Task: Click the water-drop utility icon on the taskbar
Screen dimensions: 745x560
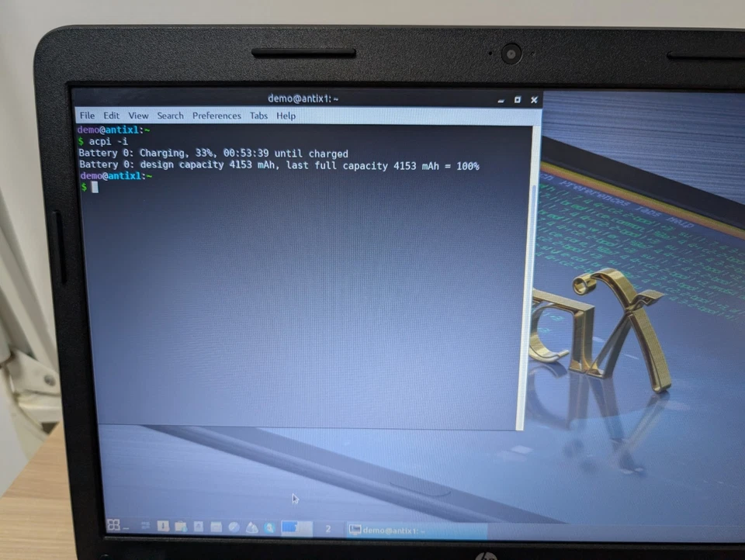Action: click(252, 527)
